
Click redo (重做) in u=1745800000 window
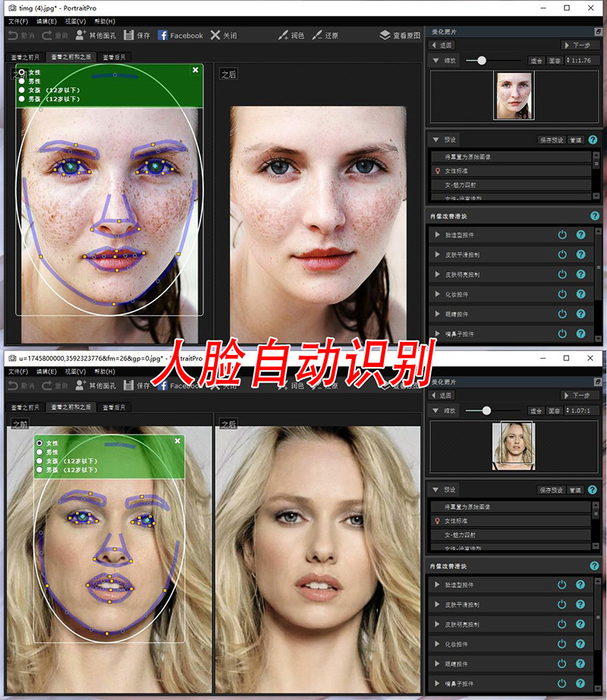[x=55, y=386]
